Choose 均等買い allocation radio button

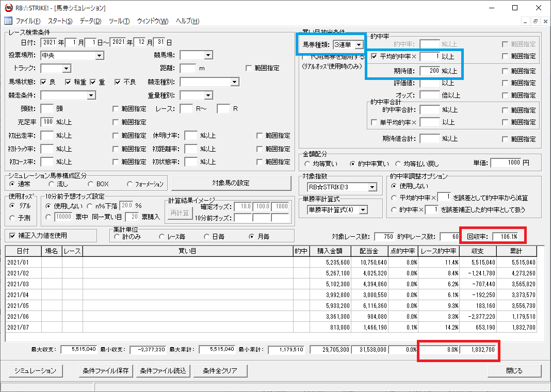pos(307,164)
